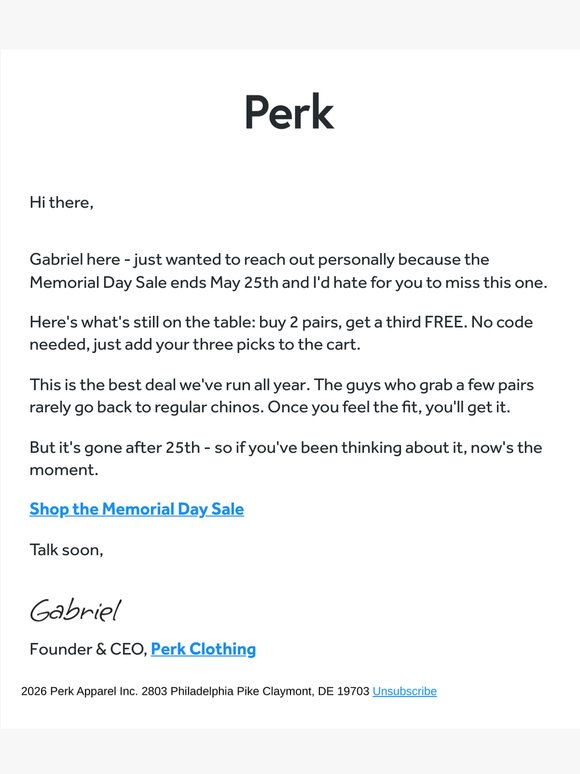The image size is (580, 774).
Task: Click the 'best deal we've run all year' sentence
Action: point(170,385)
